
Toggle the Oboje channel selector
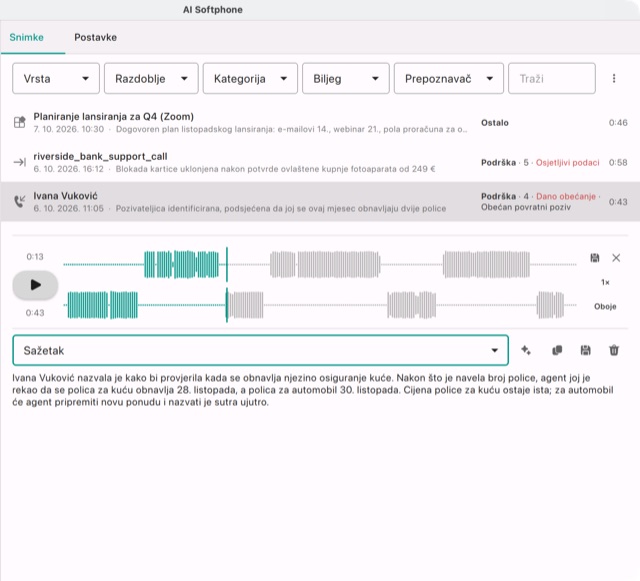[x=605, y=306]
